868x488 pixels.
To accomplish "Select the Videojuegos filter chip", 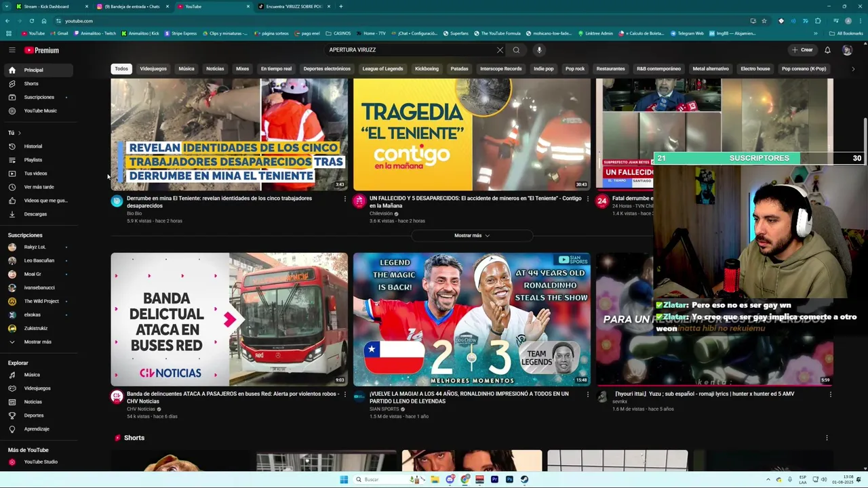I will pyautogui.click(x=153, y=68).
